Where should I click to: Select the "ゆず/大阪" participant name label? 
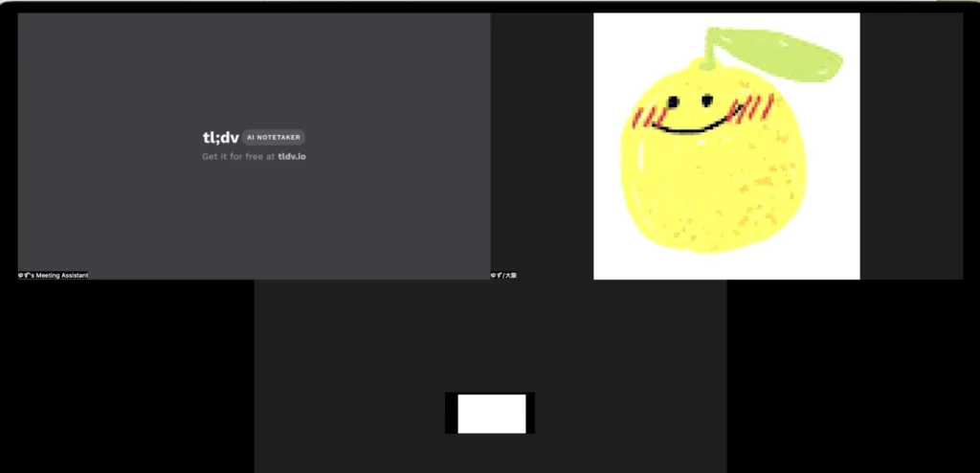click(x=503, y=276)
